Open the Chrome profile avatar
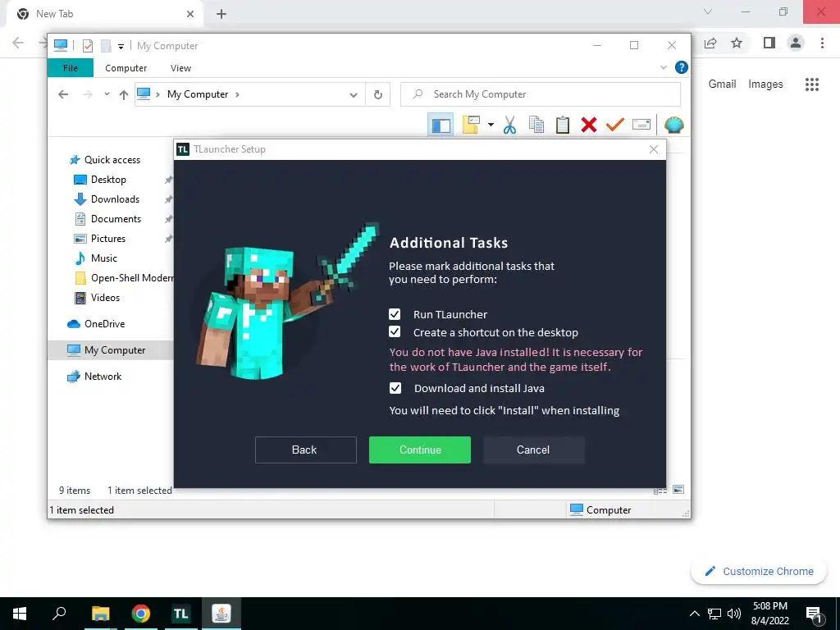The height and width of the screenshot is (630, 840). [796, 43]
